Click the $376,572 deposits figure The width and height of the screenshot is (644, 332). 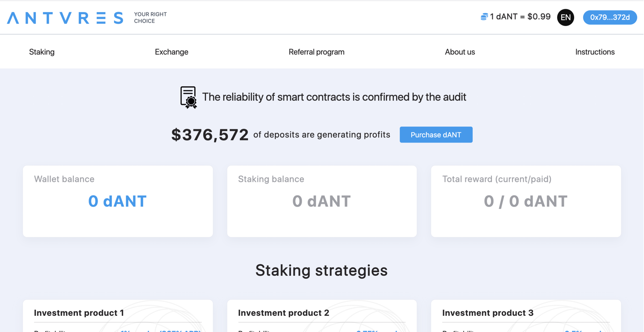pyautogui.click(x=210, y=135)
